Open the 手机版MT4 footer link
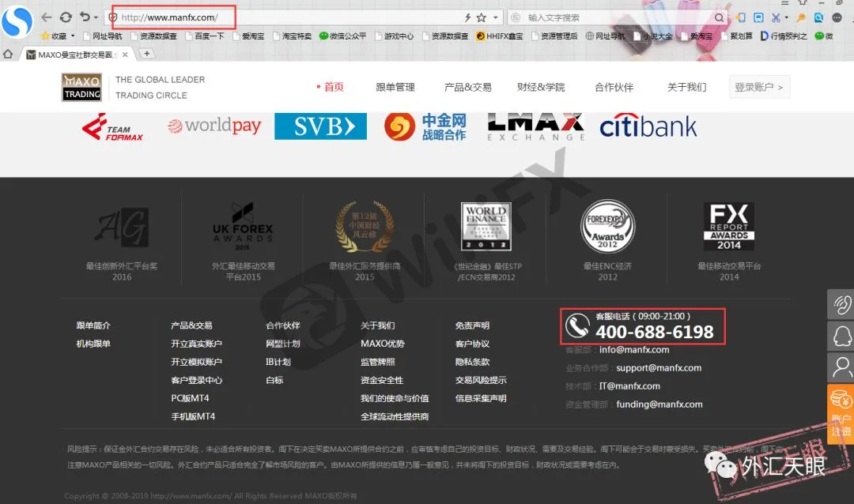 click(x=193, y=416)
